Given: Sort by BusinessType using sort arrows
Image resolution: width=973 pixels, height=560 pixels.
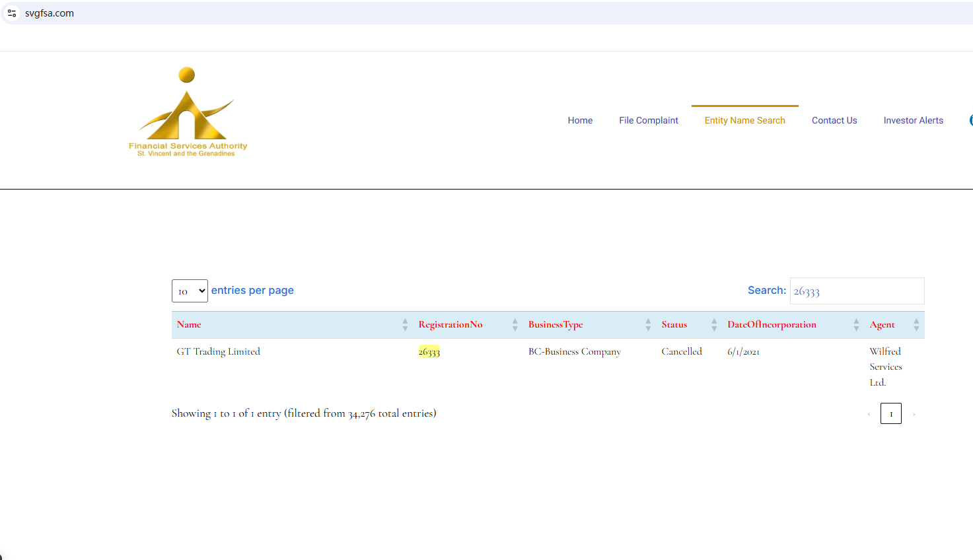Looking at the screenshot, I should click(648, 325).
